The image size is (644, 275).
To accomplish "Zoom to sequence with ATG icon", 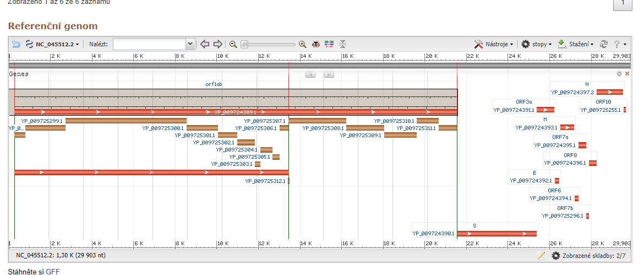I will 316,44.
